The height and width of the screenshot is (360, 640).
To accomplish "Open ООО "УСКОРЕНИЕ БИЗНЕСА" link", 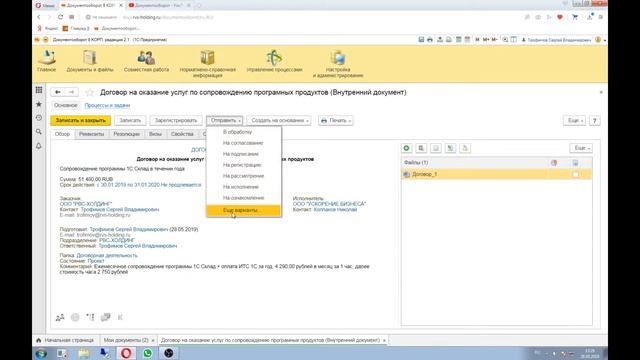I will (x=329, y=204).
